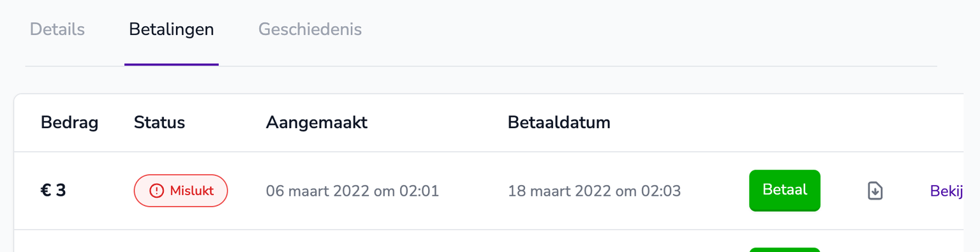Click the partially visible Betaal button below
The height and width of the screenshot is (252, 980).
[785, 249]
